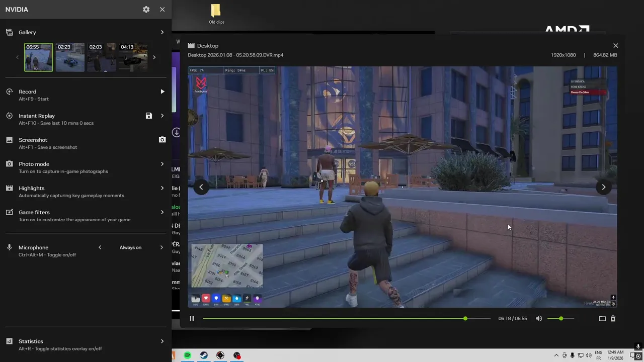The height and width of the screenshot is (362, 644).
Task: Open the taskbar clock and date
Action: 615,355
